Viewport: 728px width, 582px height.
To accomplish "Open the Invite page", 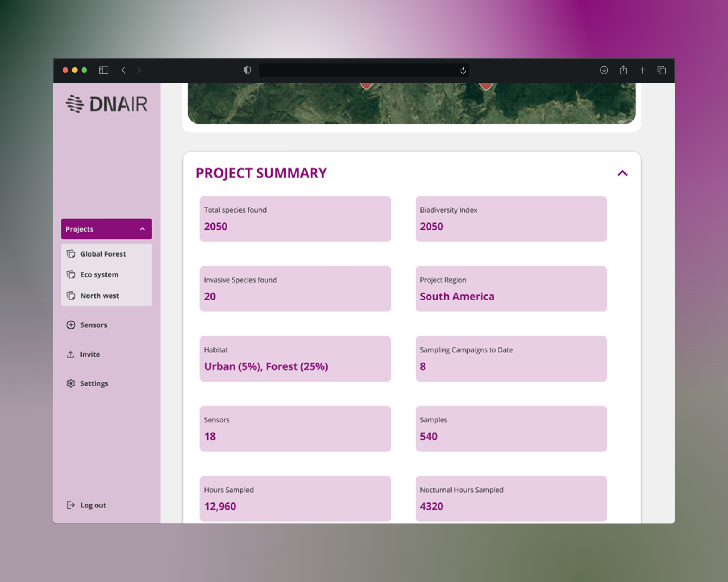I will [89, 354].
